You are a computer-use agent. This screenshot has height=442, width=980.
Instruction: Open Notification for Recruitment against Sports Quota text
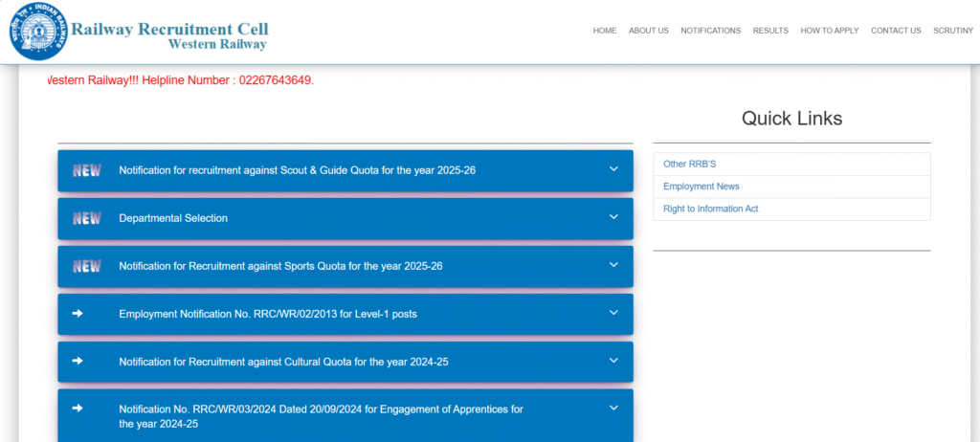coord(280,266)
